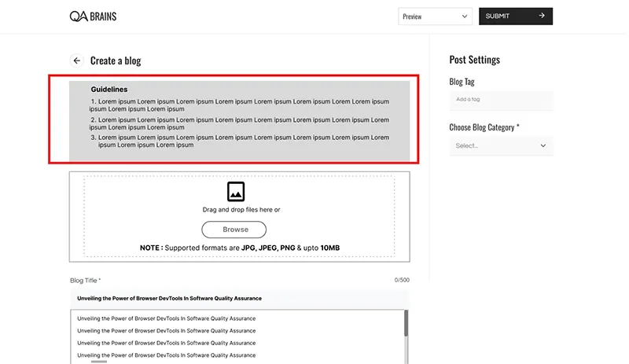The height and width of the screenshot is (364, 629).
Task: Click the 0/500 character counter
Action: point(401,280)
